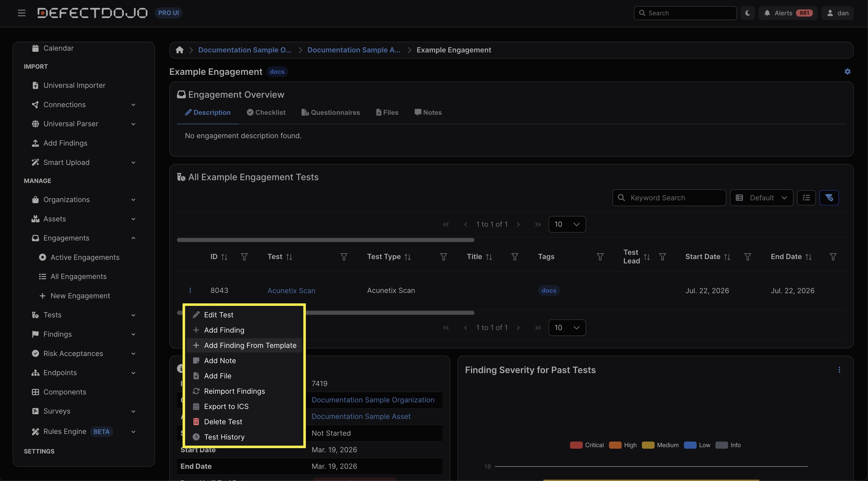Click the clear filters funnel icon
Viewport: 868px width, 481px height.
(x=829, y=198)
